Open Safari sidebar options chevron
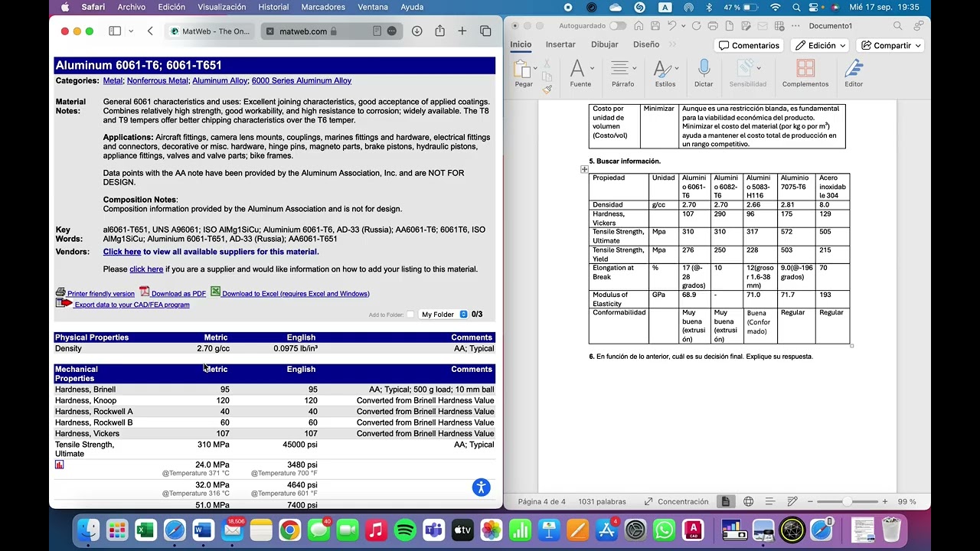 click(131, 31)
